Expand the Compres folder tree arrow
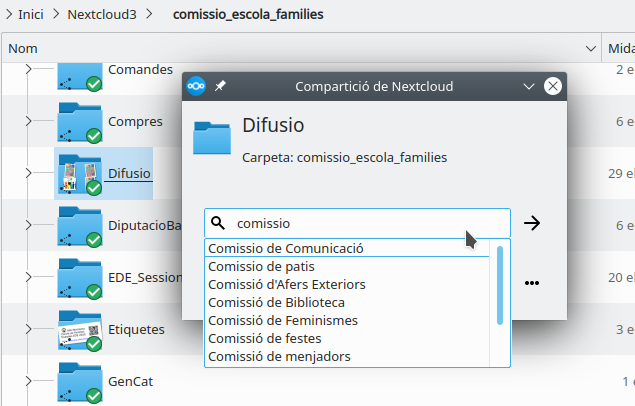Screen dimensions: 635x406 [x=29, y=121]
